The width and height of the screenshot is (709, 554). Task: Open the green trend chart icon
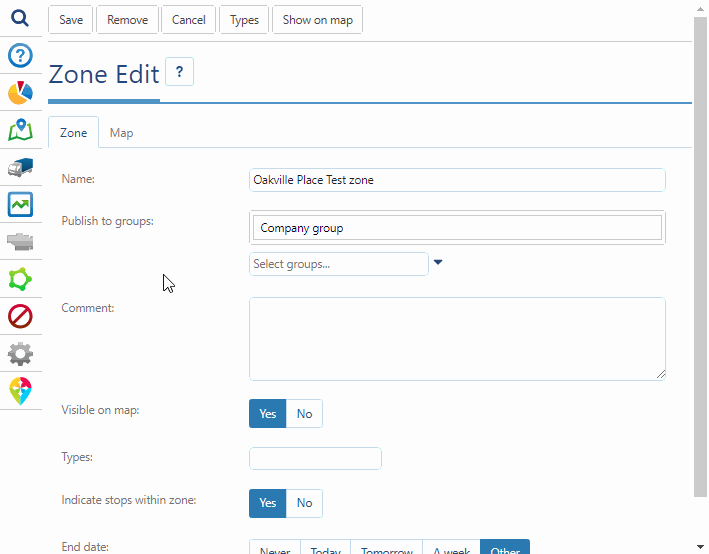click(20, 204)
